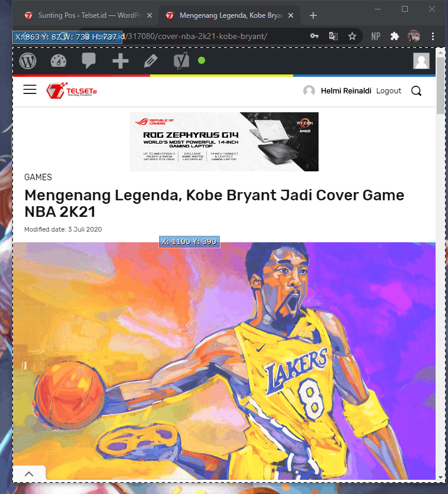This screenshot has height=494, width=448.
Task: Close the Sunting Pos tab
Action: click(150, 15)
